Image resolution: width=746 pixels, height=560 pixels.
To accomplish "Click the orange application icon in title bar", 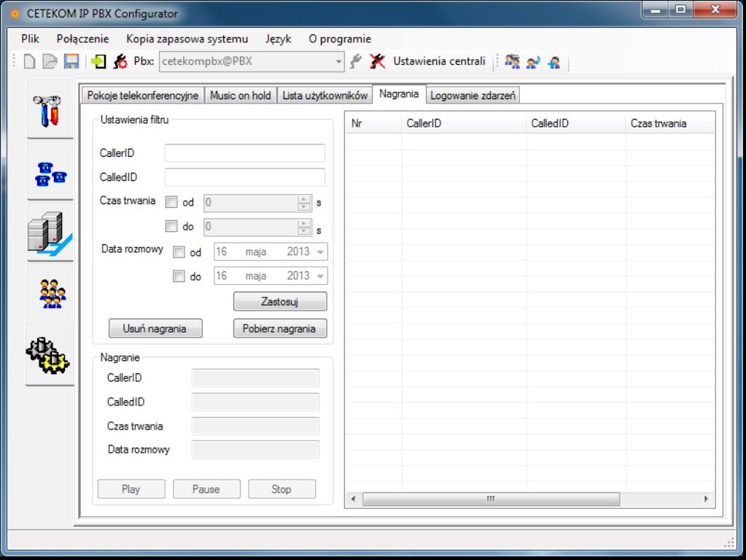I will pyautogui.click(x=15, y=13).
